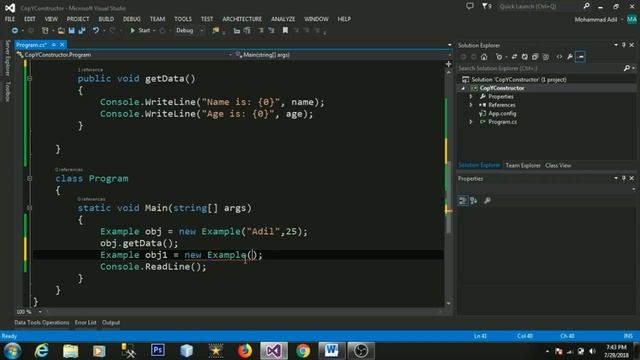
Task: Undo the last edit with the Undo icon
Action: pos(96,31)
